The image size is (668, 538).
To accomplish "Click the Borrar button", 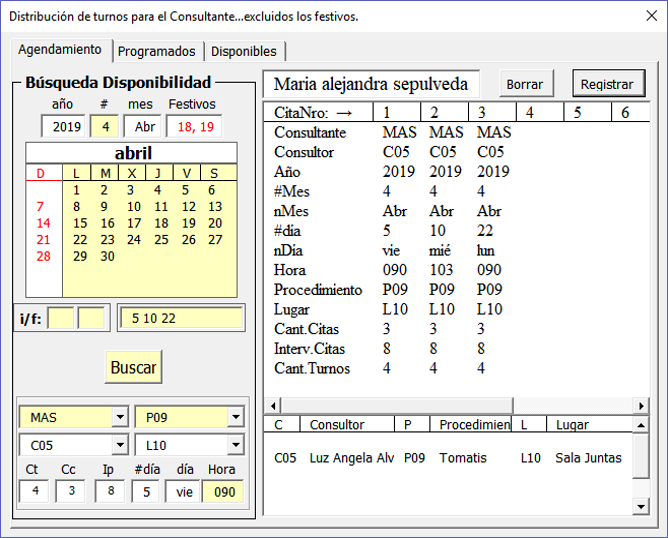I will (526, 84).
